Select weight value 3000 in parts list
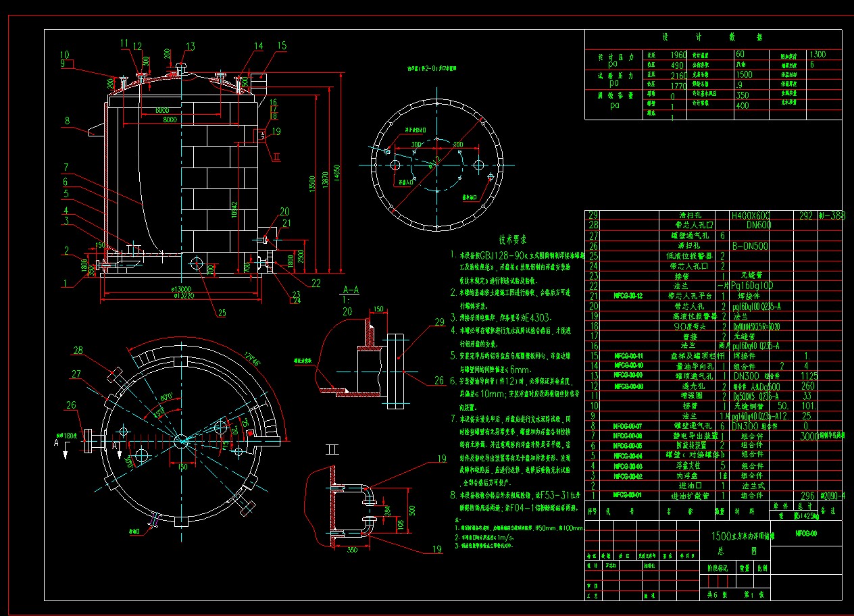Image resolution: width=854 pixels, height=616 pixels. click(809, 436)
